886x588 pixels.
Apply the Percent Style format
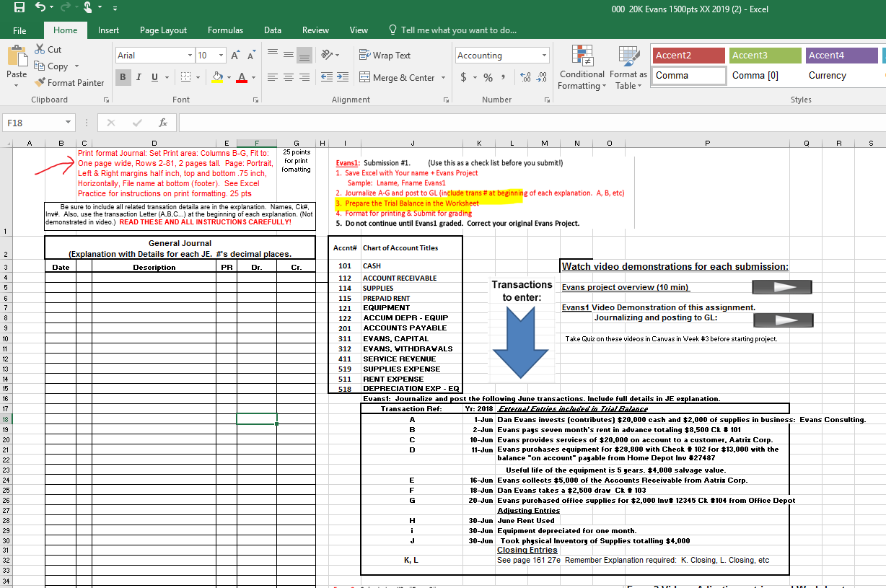coord(488,77)
